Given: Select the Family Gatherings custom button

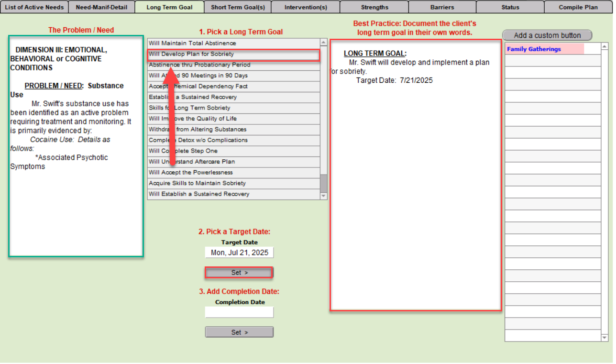Looking at the screenshot, I should pyautogui.click(x=544, y=49).
